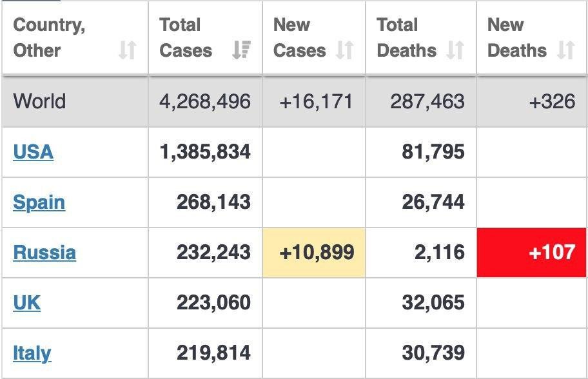Screen dimensions: 588x379
Task: Click World total cases value 4,268,496
Action: [x=205, y=101]
